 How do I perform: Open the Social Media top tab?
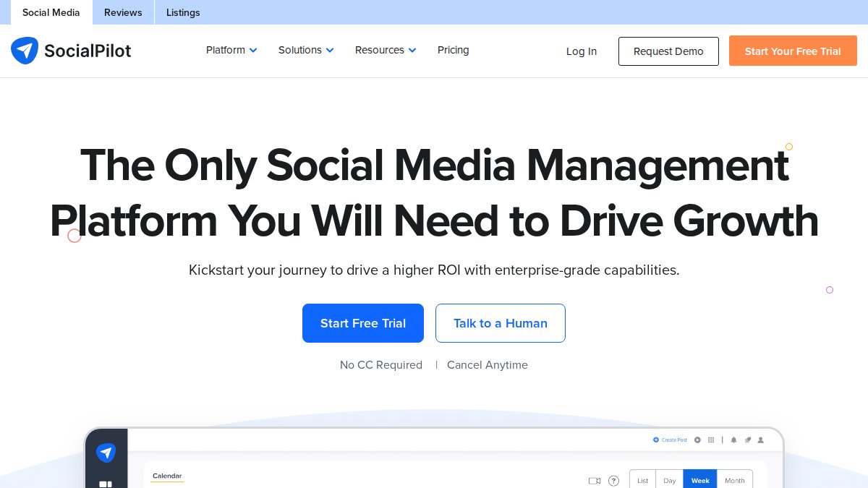(51, 12)
